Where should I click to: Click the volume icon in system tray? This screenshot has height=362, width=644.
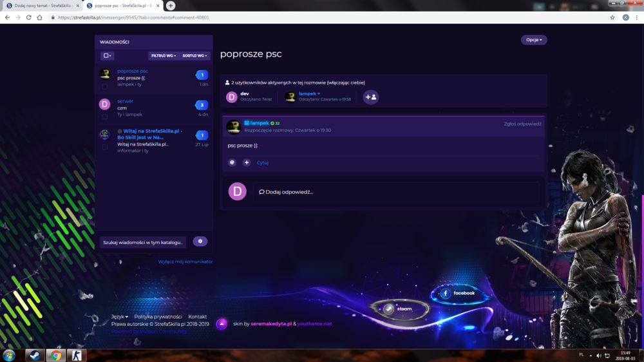click(599, 356)
